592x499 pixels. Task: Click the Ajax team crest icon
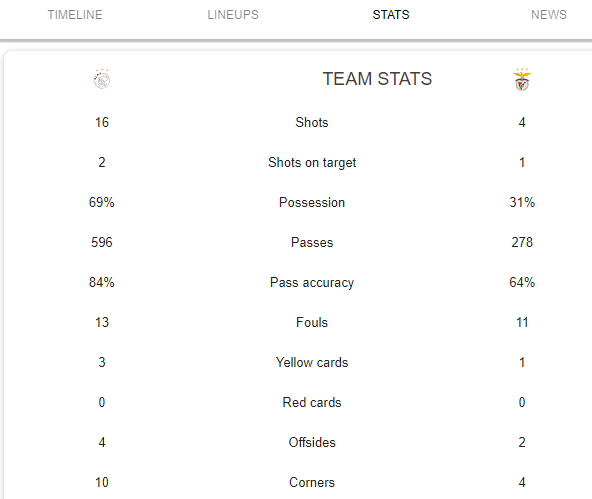102,79
